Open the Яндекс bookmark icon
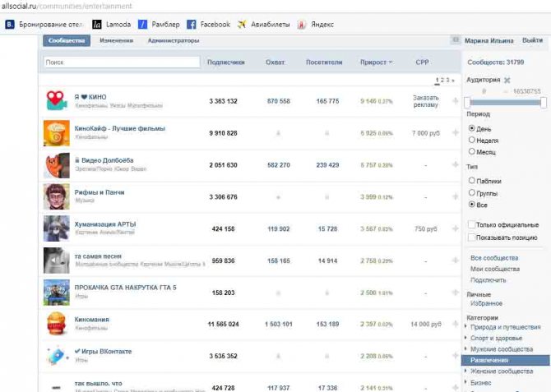551x392 pixels. (302, 25)
